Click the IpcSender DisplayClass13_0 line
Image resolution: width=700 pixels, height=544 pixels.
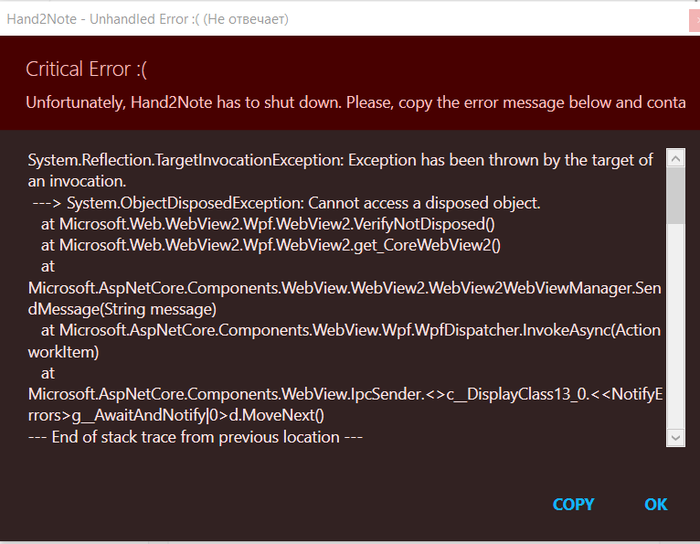pyautogui.click(x=345, y=394)
